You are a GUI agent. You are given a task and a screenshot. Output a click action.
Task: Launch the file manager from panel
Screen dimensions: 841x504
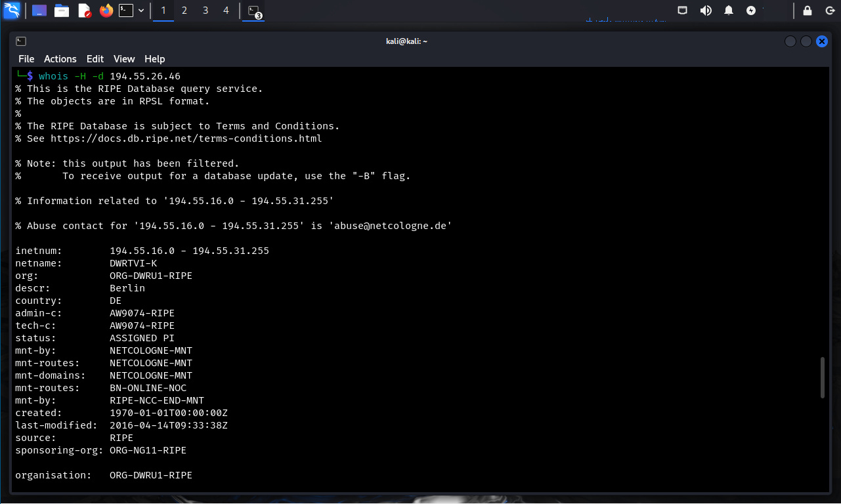[x=62, y=10]
